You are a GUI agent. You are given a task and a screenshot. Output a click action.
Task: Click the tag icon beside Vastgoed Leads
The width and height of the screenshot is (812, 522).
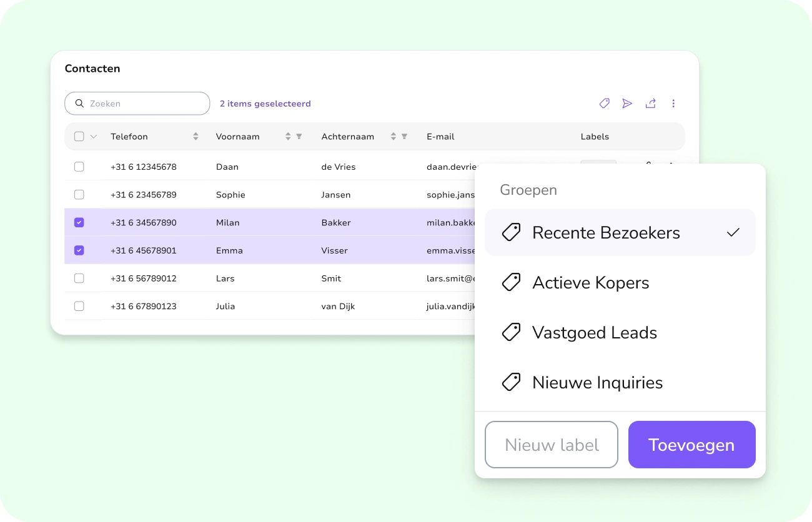tap(512, 332)
